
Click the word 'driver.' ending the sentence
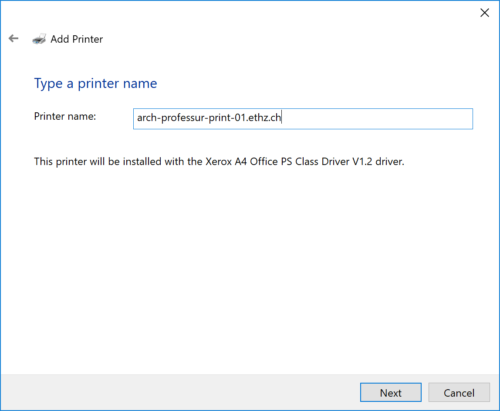tap(390, 162)
